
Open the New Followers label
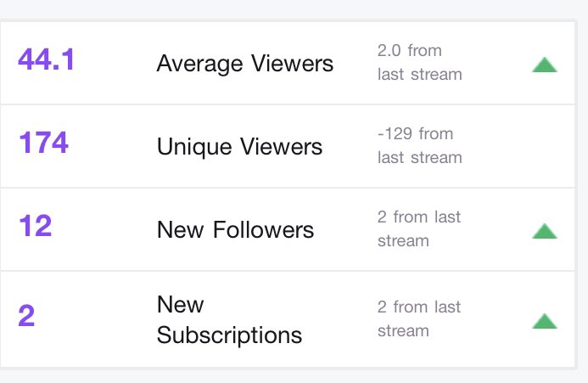pos(236,229)
